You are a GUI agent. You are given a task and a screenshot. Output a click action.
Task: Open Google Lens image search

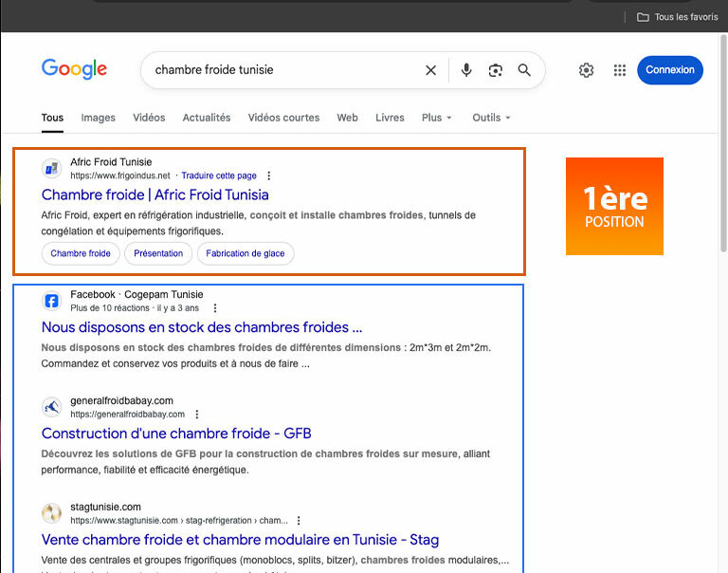pos(495,70)
